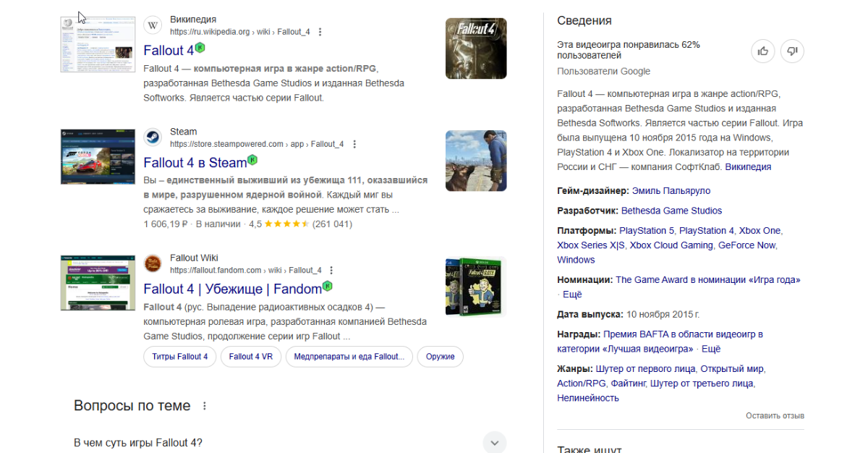The width and height of the screenshot is (868, 453).
Task: Follow Википедия source link in description
Action: pyautogui.click(x=748, y=167)
